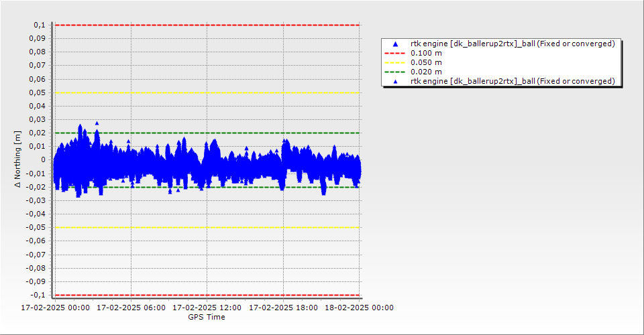This screenshot has width=644, height=335.
Task: Click the isolated data triangle just below 0,03
Action: coord(97,123)
